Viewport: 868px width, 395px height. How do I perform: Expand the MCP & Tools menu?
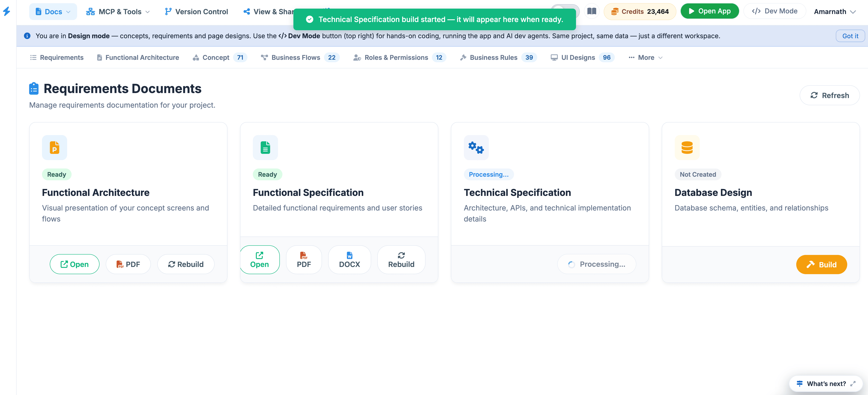point(118,12)
